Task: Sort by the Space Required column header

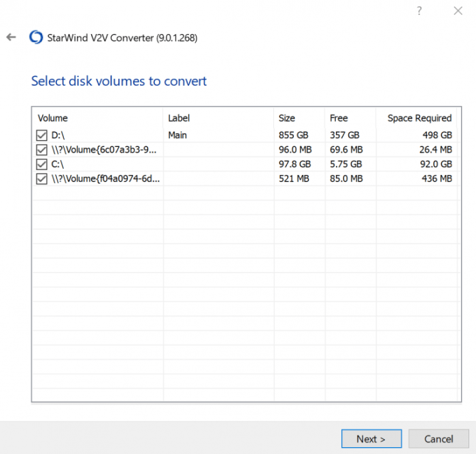Action: [x=420, y=118]
